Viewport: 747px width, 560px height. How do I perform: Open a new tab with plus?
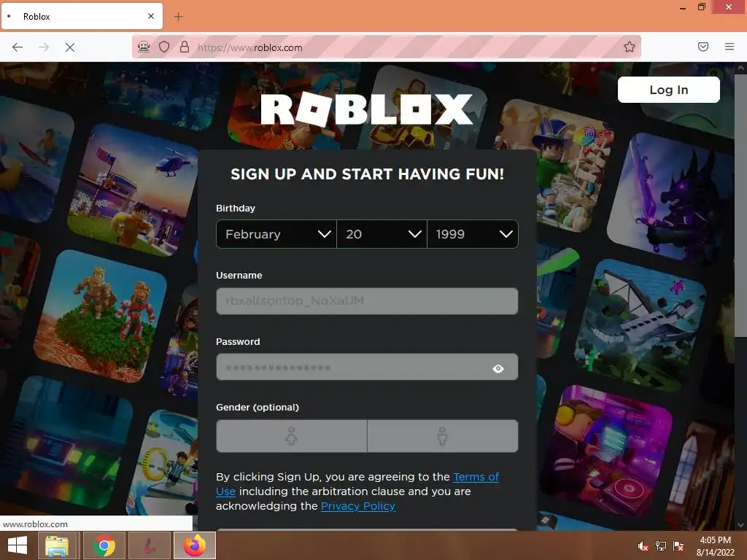coord(178,17)
